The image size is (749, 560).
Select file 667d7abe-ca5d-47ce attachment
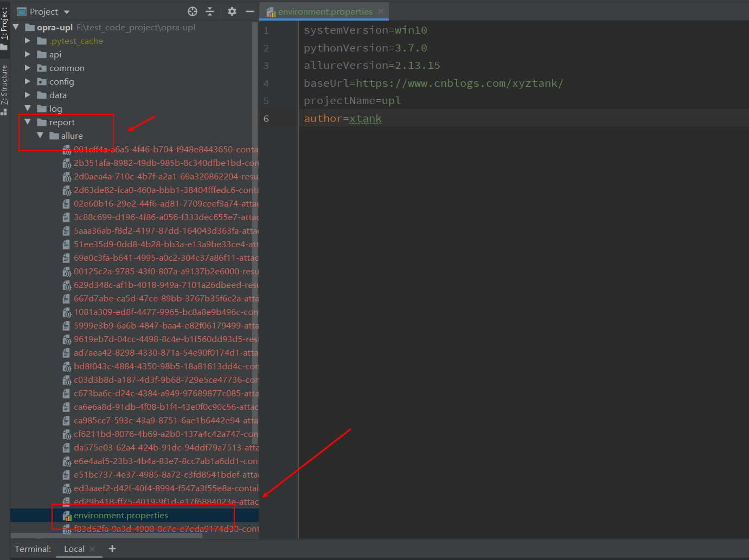(166, 298)
